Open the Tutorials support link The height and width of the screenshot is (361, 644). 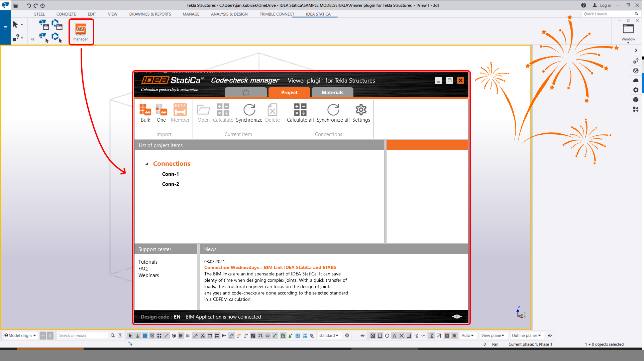(148, 262)
